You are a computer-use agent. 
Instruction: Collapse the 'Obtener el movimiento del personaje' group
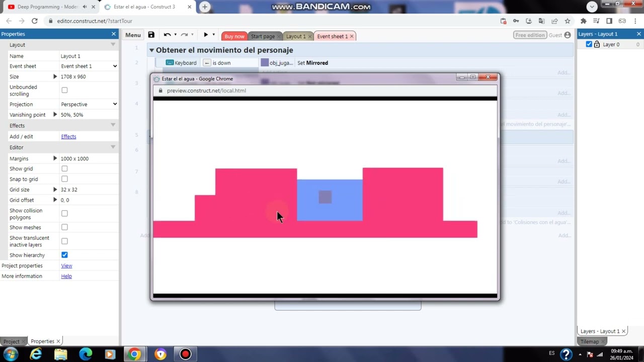click(x=151, y=50)
